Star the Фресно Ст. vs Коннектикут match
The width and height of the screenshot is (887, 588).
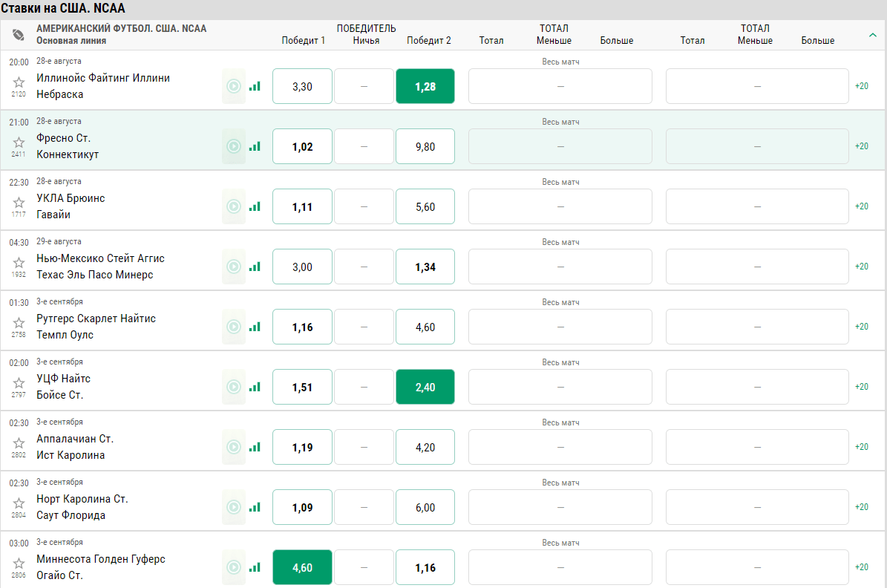19,142
